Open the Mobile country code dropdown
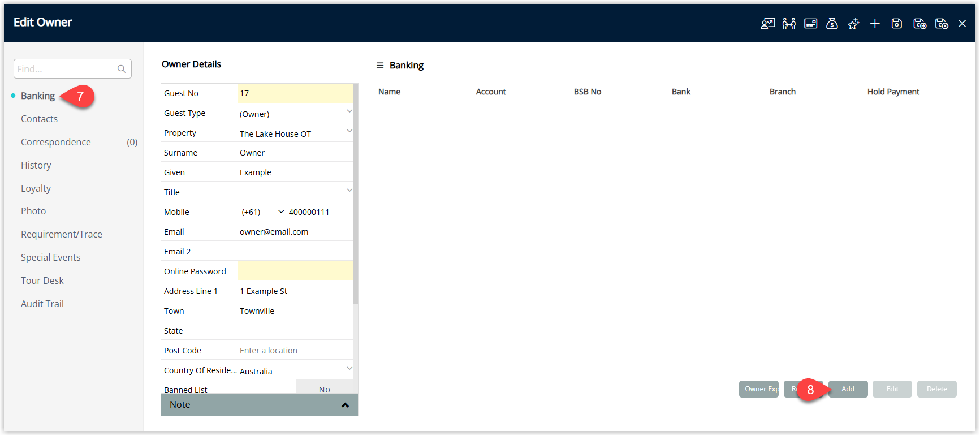The height and width of the screenshot is (436, 980). pos(281,212)
